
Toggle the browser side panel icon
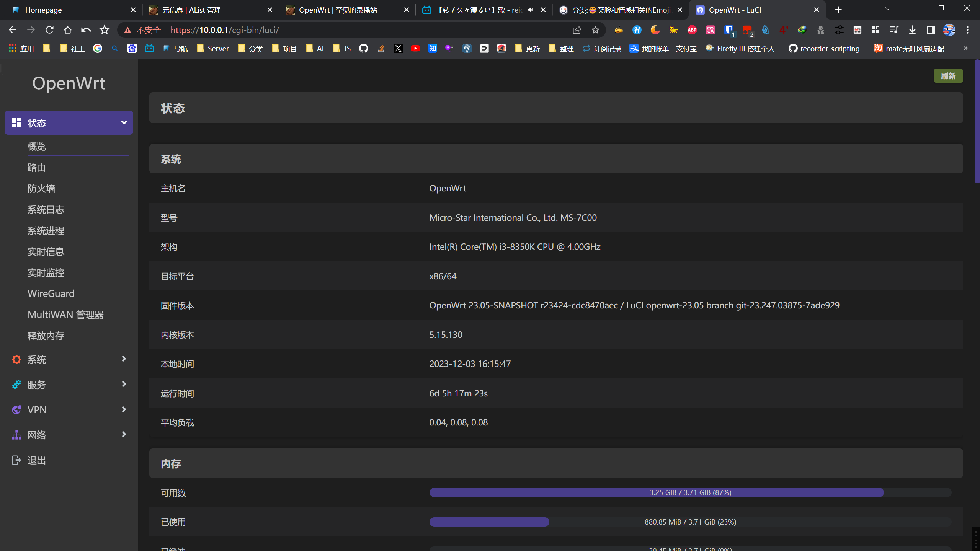(x=931, y=30)
